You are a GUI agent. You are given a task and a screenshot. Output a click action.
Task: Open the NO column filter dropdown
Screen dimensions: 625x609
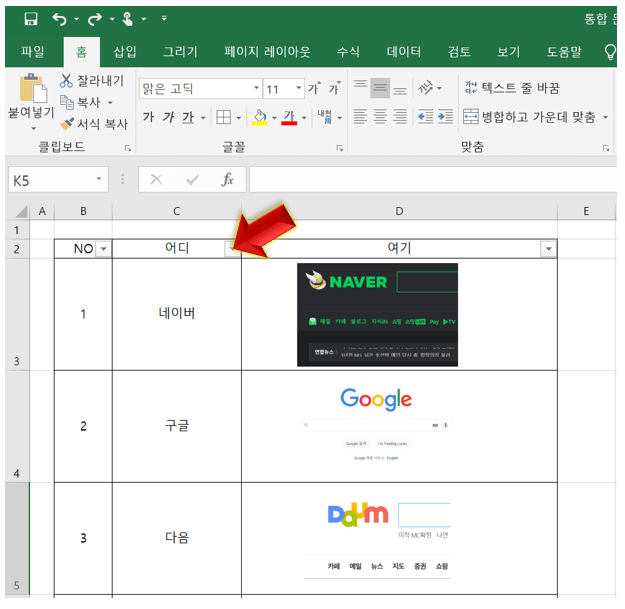pos(104,249)
